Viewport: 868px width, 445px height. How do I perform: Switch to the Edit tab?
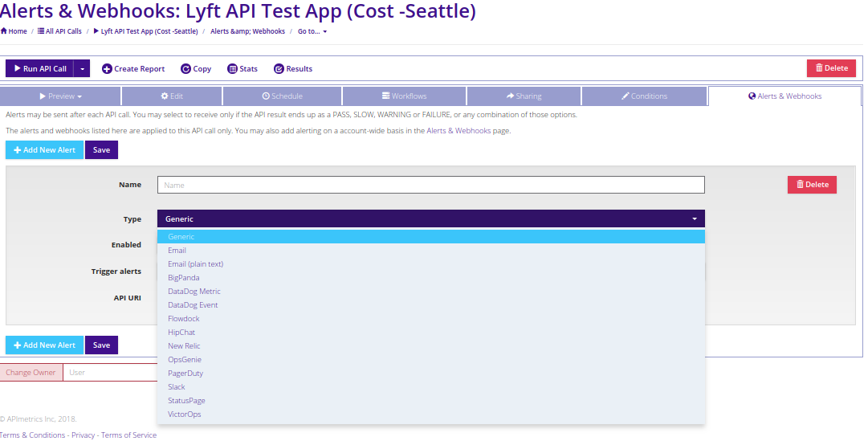[172, 96]
